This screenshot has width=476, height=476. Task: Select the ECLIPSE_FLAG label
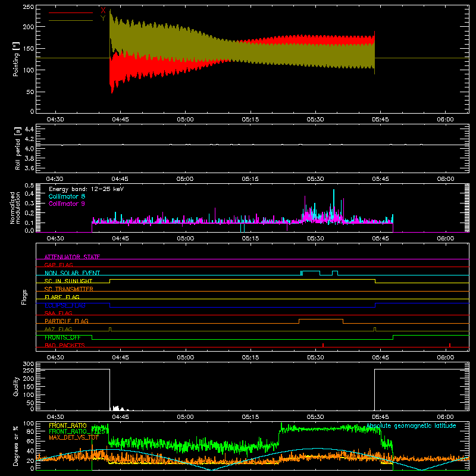click(65, 305)
